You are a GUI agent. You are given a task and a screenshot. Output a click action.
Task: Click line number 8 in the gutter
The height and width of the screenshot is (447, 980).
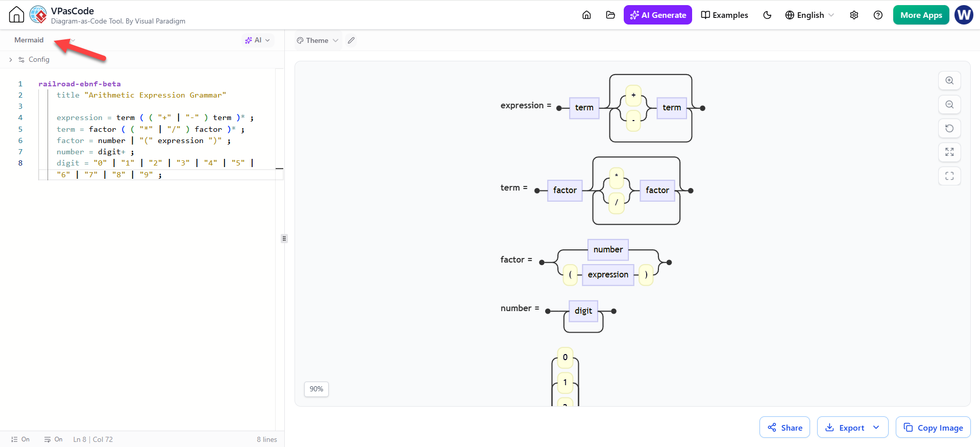20,163
